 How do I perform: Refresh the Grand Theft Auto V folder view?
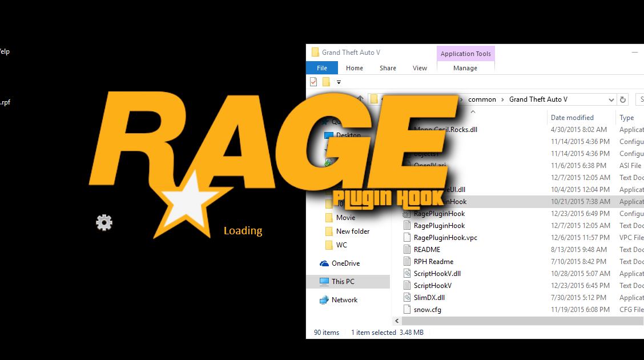click(x=623, y=99)
